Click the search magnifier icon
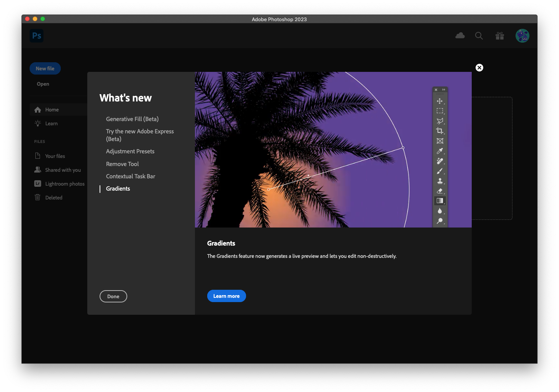The image size is (559, 392). click(479, 36)
